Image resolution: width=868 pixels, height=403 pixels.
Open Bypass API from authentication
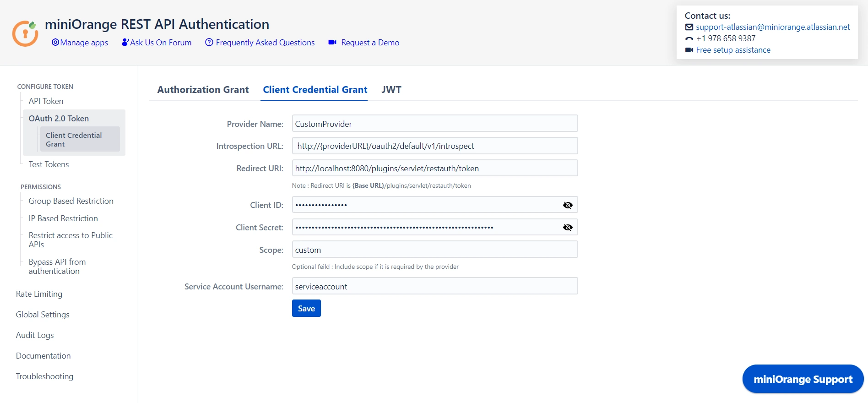coord(57,267)
